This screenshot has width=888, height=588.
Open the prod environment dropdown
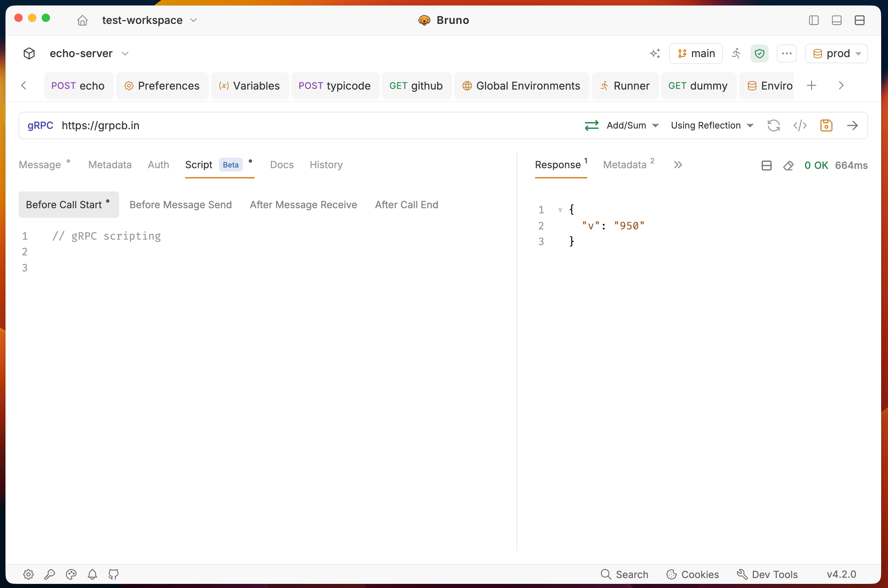(x=836, y=54)
